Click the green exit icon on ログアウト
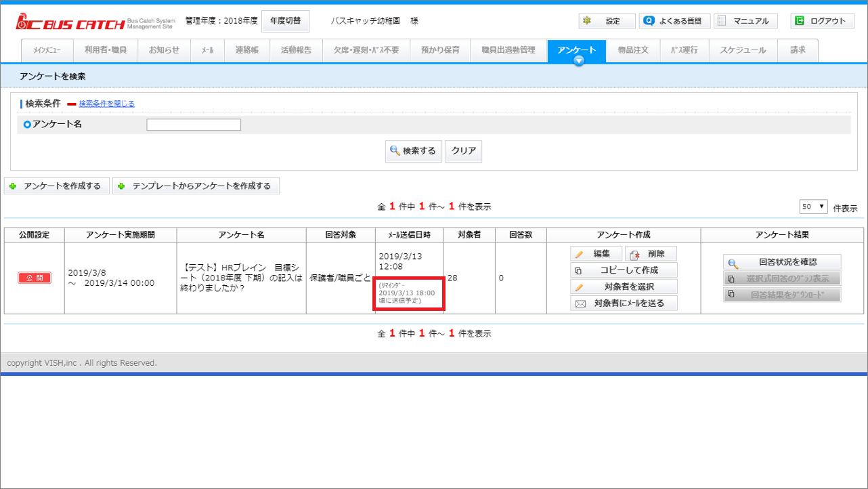The image size is (868, 489). click(x=800, y=21)
